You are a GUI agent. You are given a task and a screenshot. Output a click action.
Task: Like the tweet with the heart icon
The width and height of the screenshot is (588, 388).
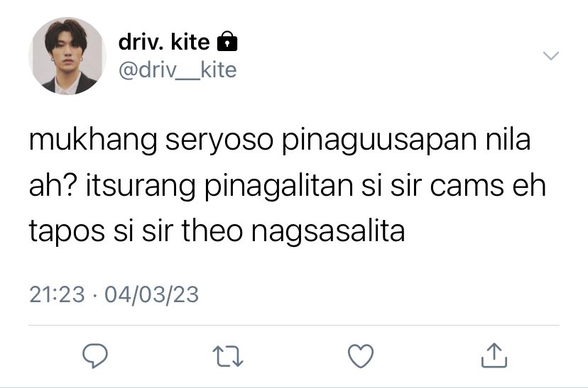(x=361, y=356)
